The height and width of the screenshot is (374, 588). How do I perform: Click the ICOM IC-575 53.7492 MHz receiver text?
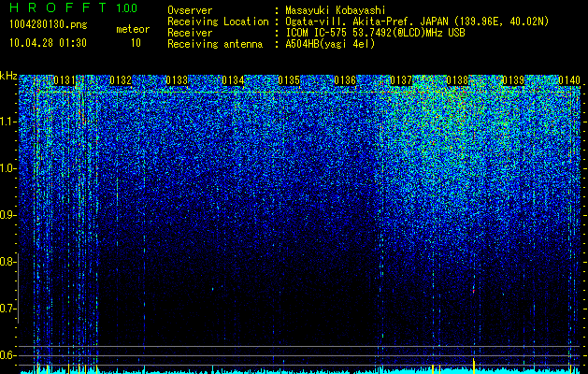375,33
